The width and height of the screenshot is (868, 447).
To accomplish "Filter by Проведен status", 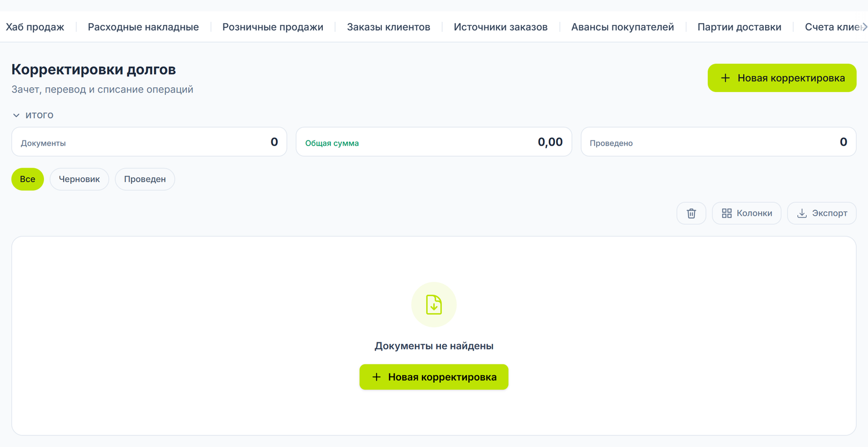I will tap(145, 179).
